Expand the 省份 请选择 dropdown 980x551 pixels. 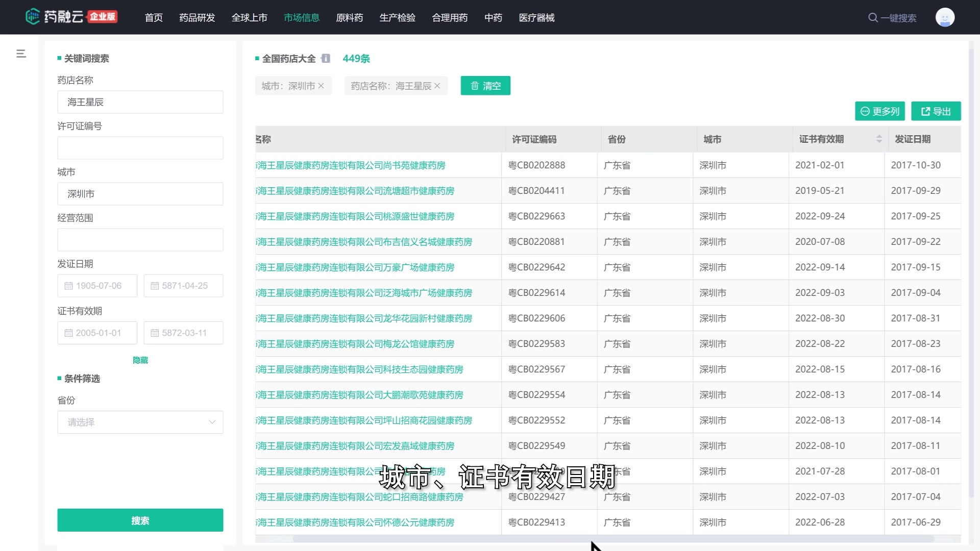(140, 422)
